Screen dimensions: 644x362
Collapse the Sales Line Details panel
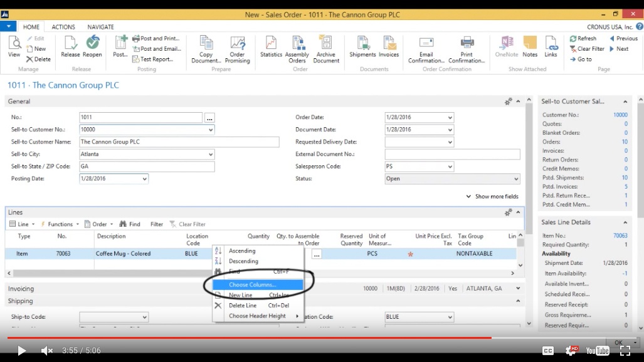coord(625,222)
